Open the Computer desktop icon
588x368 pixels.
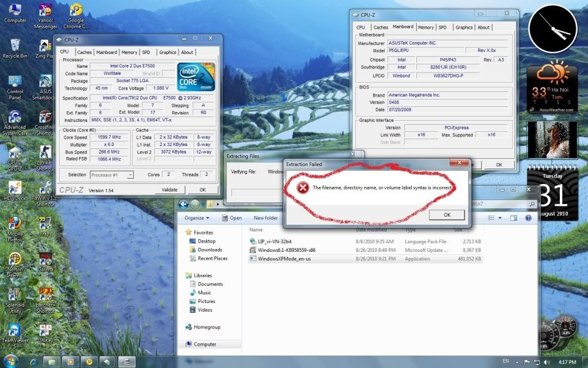point(15,13)
